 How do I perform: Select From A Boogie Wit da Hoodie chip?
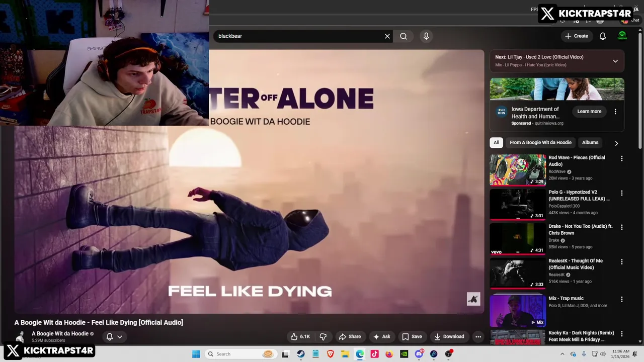[x=540, y=142]
